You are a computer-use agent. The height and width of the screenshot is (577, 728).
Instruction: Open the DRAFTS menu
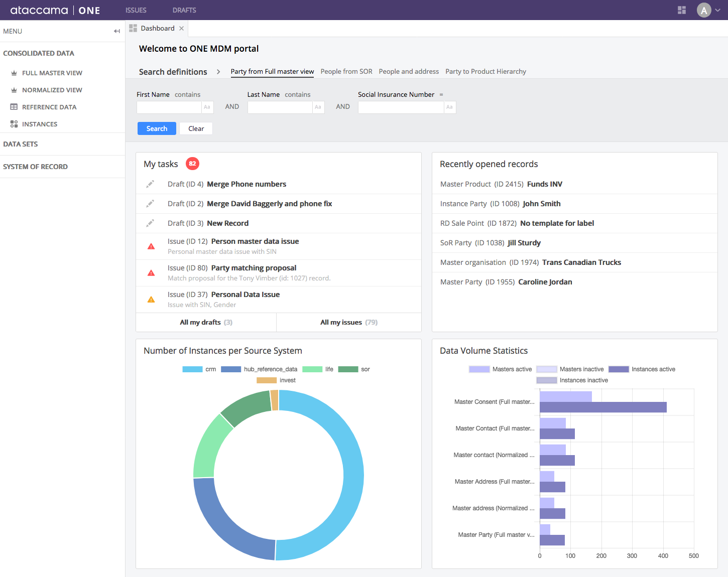click(184, 10)
